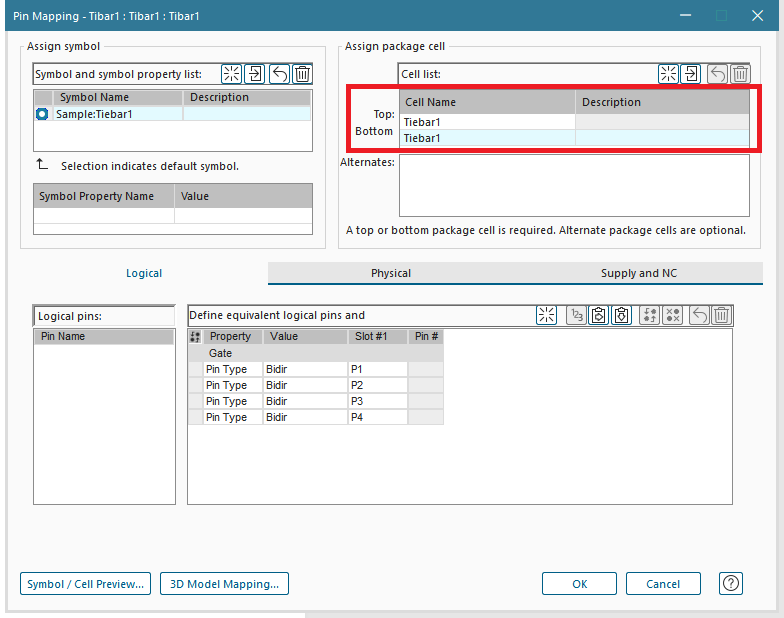Click Bidir value in the P1 row
Viewport: 784px width, 618px height.
[x=305, y=369]
